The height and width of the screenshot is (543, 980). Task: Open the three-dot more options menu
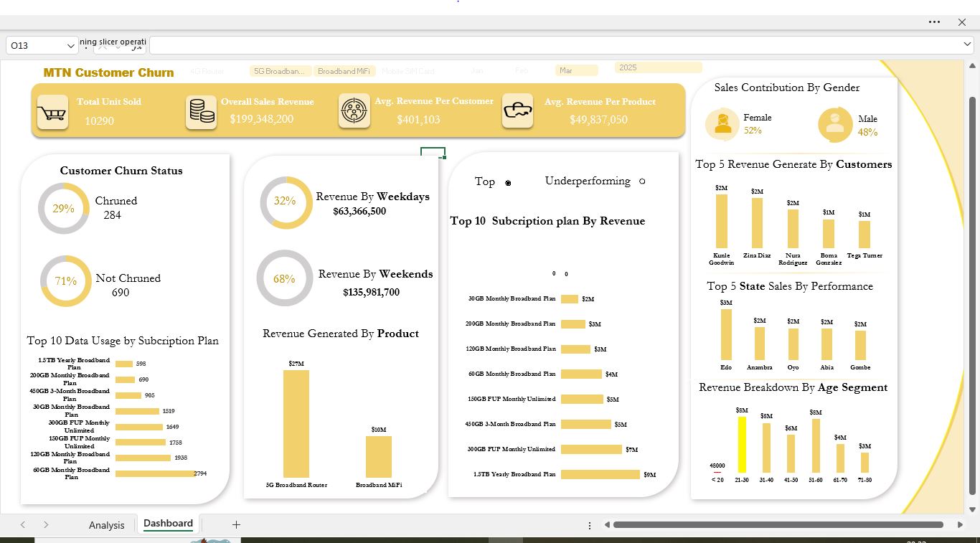pos(934,22)
